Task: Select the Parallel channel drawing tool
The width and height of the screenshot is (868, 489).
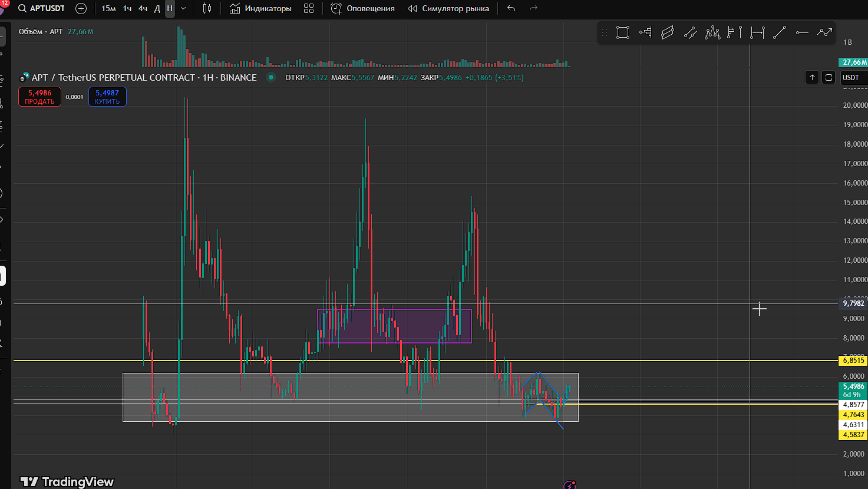Action: (668, 33)
